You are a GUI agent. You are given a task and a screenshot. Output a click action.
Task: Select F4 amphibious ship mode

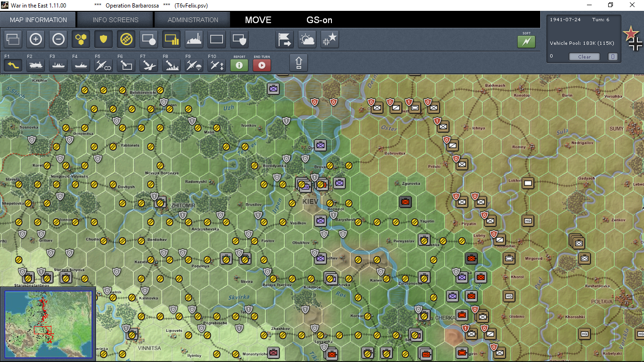click(81, 65)
